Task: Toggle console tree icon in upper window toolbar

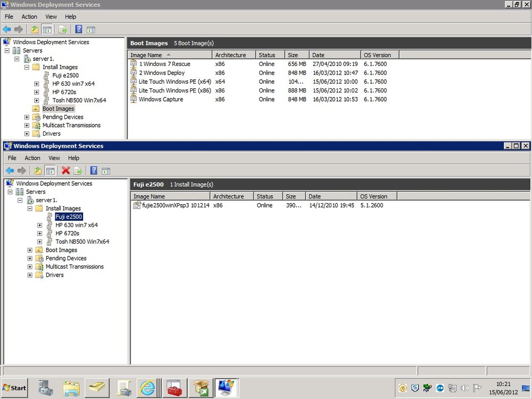Action: [x=47, y=29]
